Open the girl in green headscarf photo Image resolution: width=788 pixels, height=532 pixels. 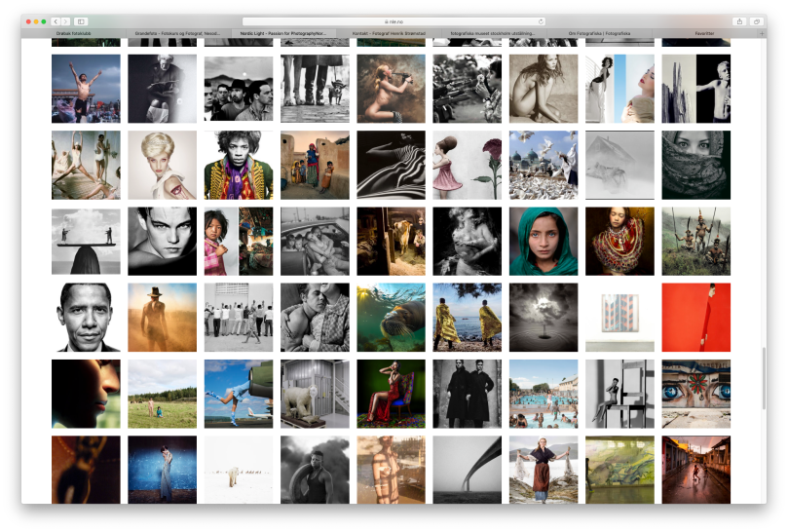tap(544, 241)
